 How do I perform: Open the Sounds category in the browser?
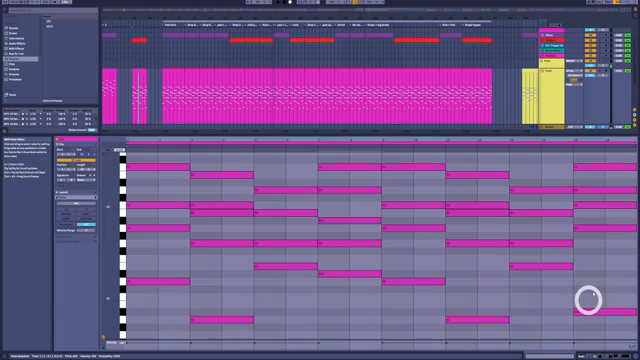[x=13, y=28]
